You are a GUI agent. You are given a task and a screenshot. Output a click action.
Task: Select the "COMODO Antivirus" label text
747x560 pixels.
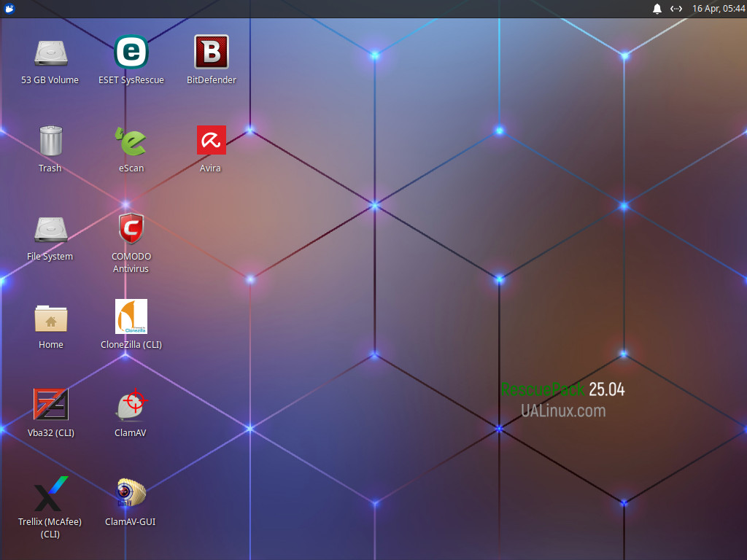[x=131, y=262]
